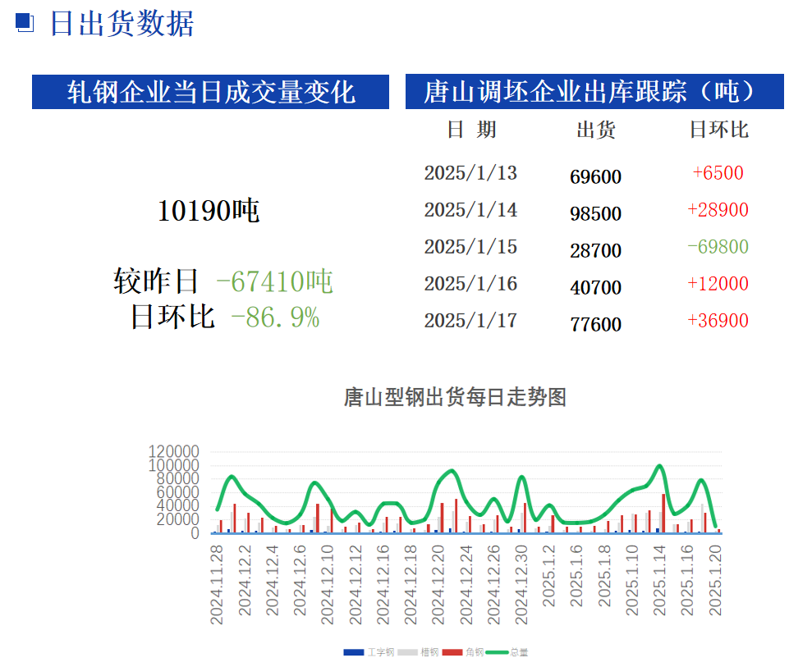
Task: Select the 唐山调坯企业出库跟踪 header banner
Action: [594, 92]
